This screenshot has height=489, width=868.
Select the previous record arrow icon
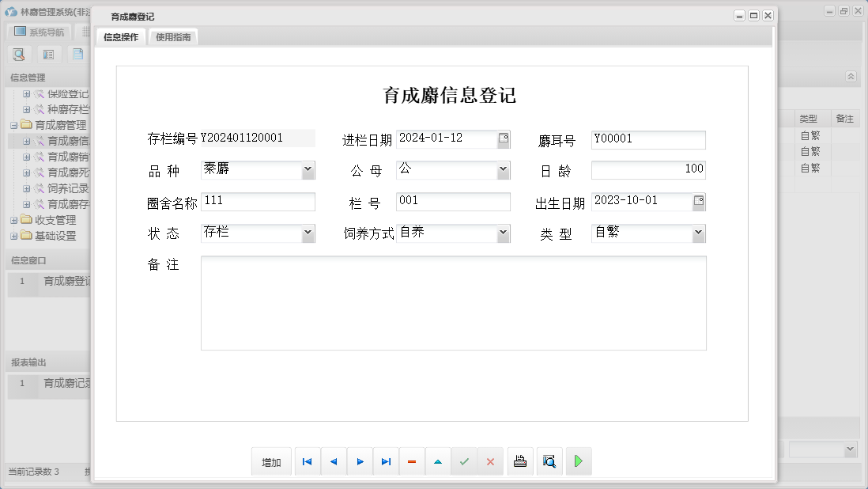pos(333,461)
